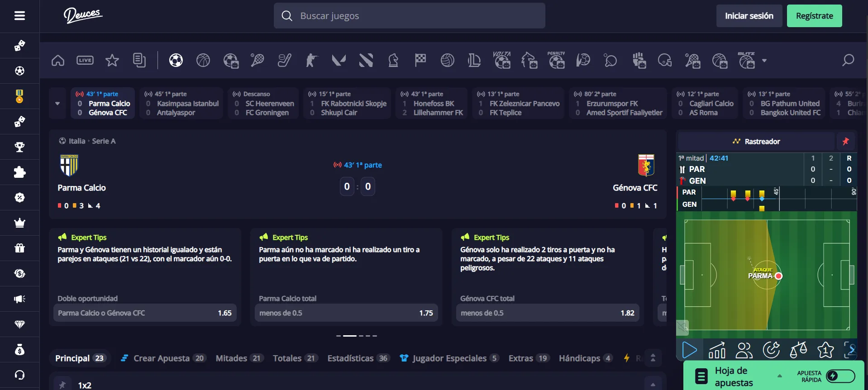Expand more sports dropdown arrow
Image resolution: width=868 pixels, height=390 pixels.
(x=764, y=60)
